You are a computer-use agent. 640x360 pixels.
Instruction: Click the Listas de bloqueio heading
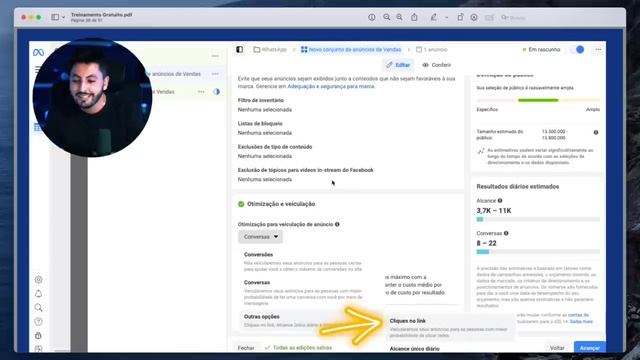(x=260, y=123)
